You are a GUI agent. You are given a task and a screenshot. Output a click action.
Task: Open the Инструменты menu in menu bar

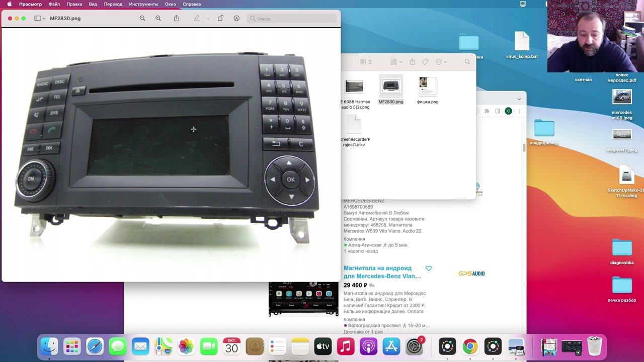pos(143,4)
